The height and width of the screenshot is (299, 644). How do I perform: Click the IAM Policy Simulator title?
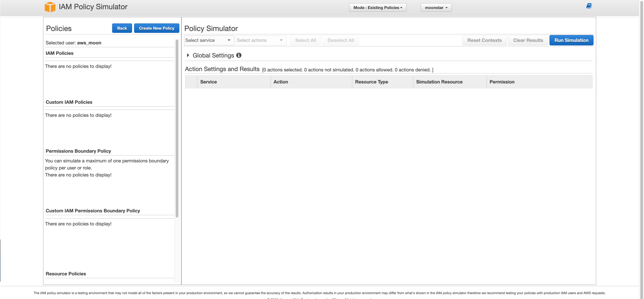click(93, 7)
